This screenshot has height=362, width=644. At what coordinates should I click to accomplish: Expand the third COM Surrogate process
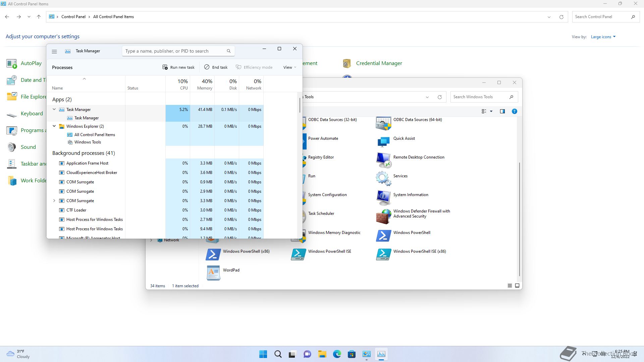(x=54, y=200)
